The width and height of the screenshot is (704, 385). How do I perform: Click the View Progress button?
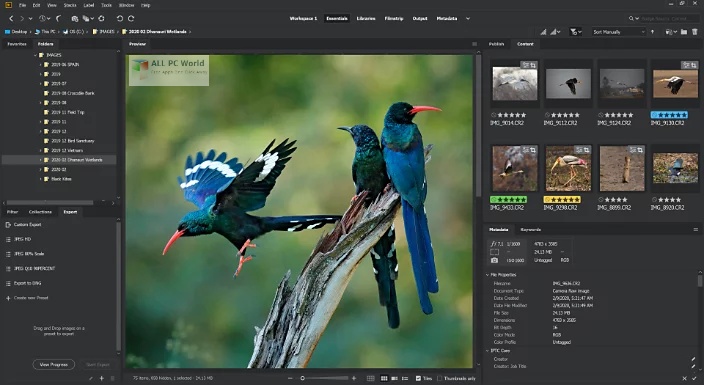pos(53,365)
